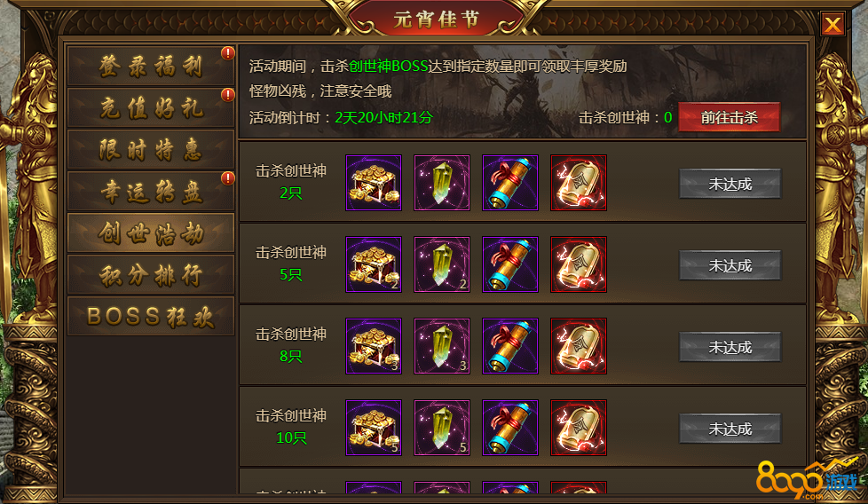
Task: Click yellow crystal icon in 2只 row
Action: [x=442, y=183]
